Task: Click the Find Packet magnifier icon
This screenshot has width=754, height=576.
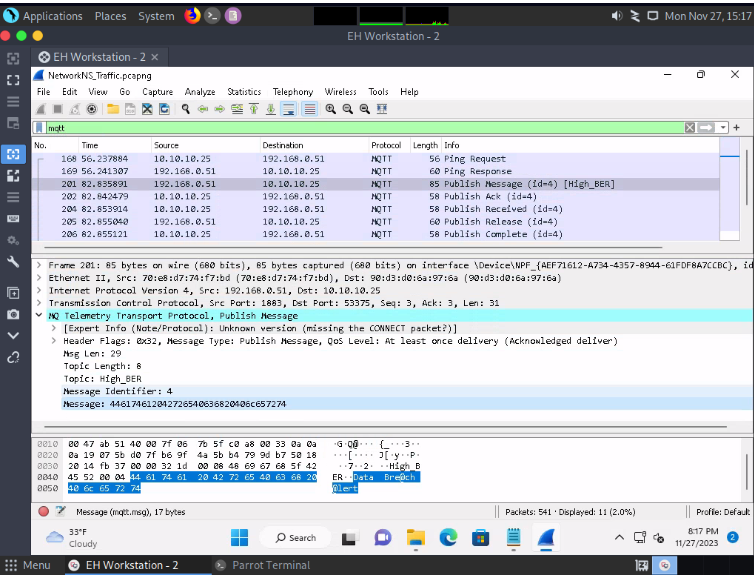Action: point(186,109)
